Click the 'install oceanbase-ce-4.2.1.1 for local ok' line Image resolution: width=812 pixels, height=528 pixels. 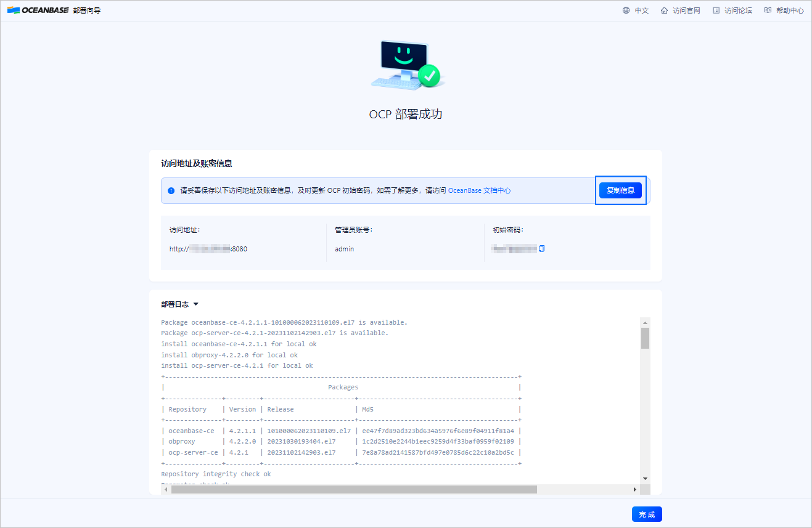pos(239,344)
